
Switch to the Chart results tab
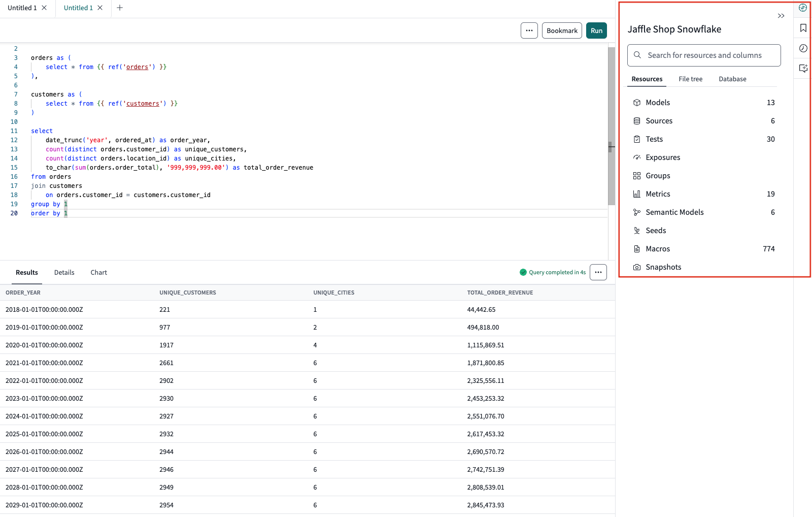[x=98, y=272]
